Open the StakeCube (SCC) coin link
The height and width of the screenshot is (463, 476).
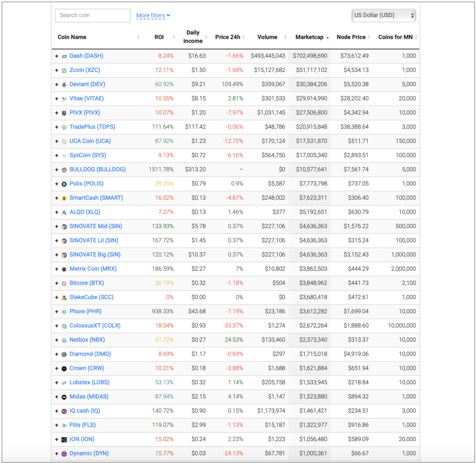point(92,297)
